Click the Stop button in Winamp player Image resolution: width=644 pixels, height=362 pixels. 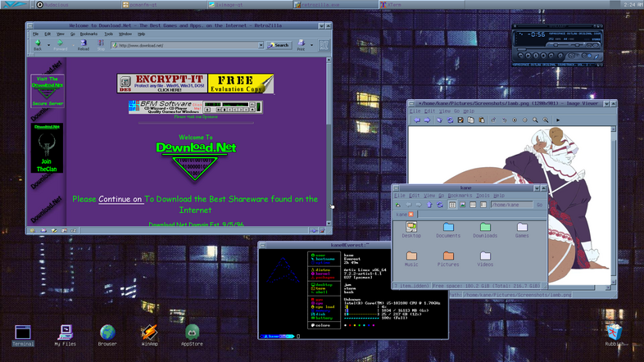click(x=543, y=56)
